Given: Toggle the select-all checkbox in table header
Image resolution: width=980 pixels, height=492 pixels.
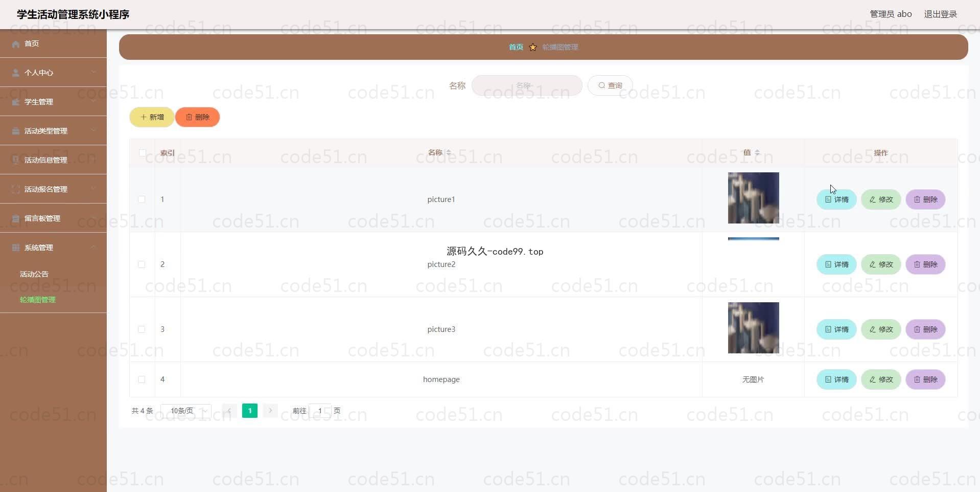Looking at the screenshot, I should [x=143, y=153].
